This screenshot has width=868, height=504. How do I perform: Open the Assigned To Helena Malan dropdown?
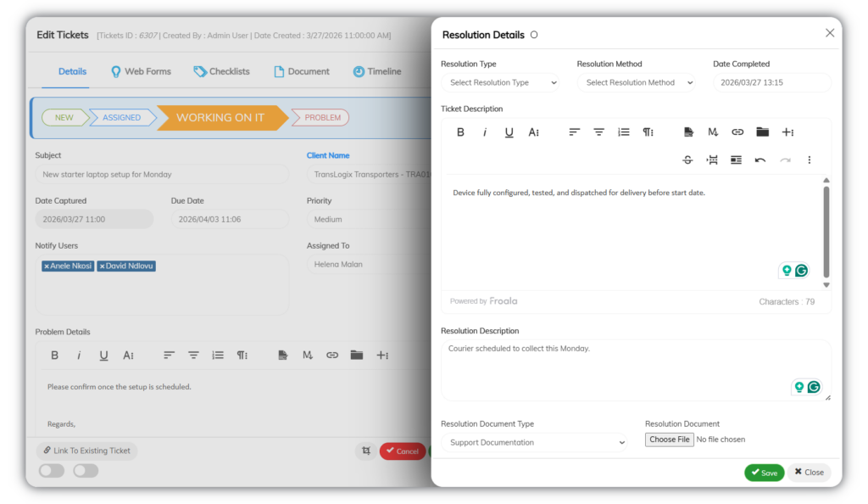tap(369, 264)
